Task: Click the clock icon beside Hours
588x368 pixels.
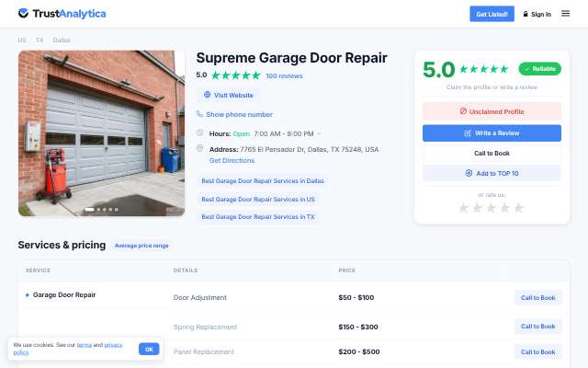Action: [x=200, y=132]
